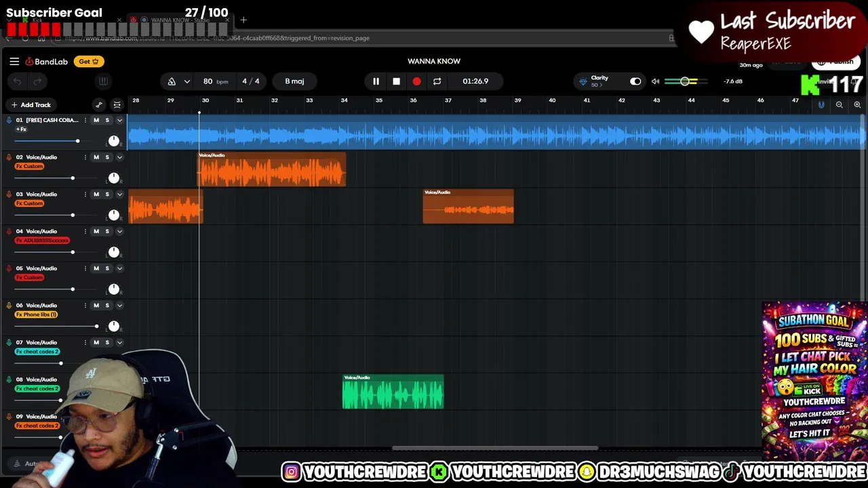Add Fx to track 01
868x488 pixels.
tap(22, 129)
